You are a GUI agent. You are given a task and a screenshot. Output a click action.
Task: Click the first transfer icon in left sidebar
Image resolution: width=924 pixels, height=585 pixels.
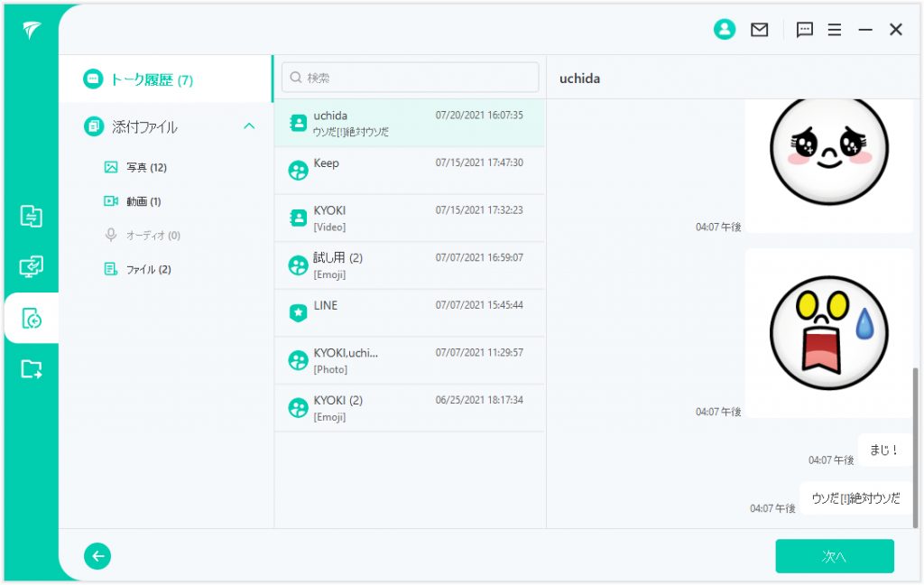coord(32,216)
